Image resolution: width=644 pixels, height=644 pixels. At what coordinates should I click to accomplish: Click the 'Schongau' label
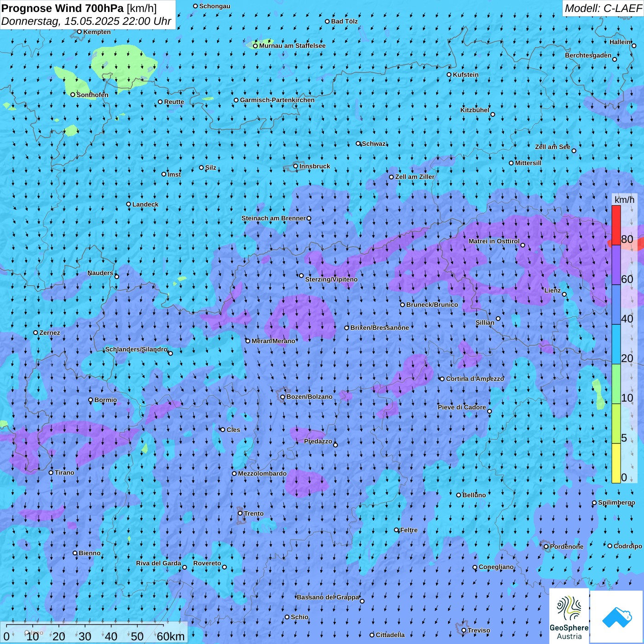click(215, 6)
